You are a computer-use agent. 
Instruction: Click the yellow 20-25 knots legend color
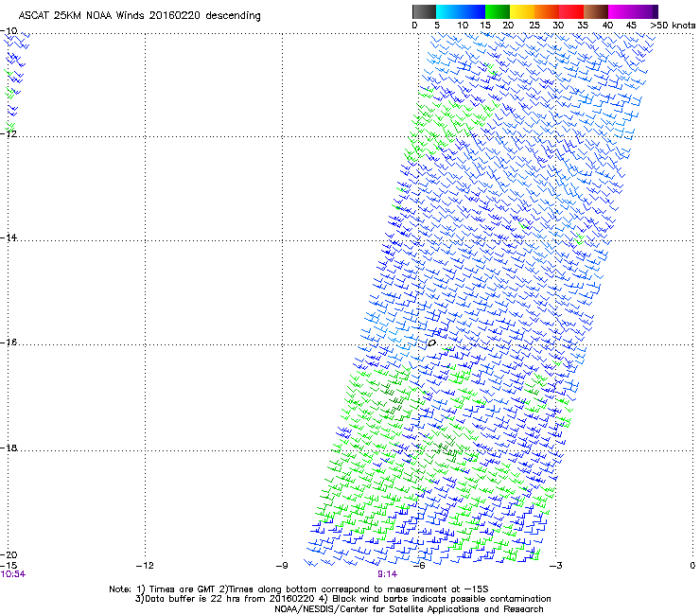tap(522, 11)
